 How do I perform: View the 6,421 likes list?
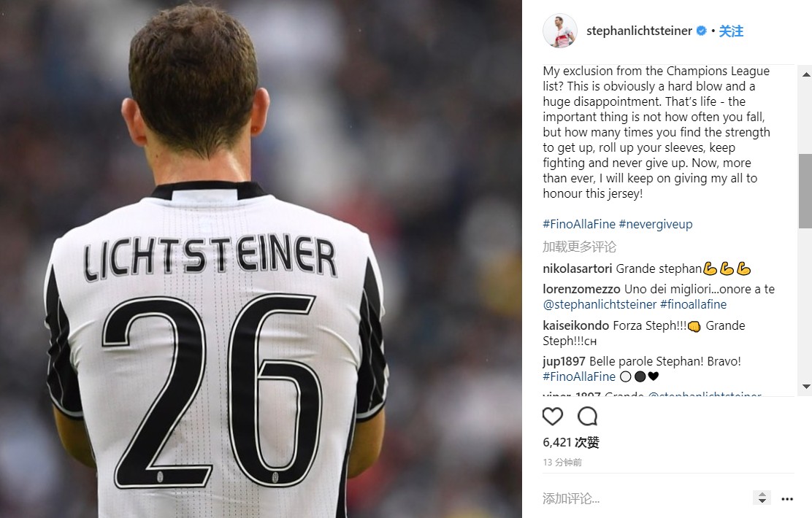[x=571, y=442]
